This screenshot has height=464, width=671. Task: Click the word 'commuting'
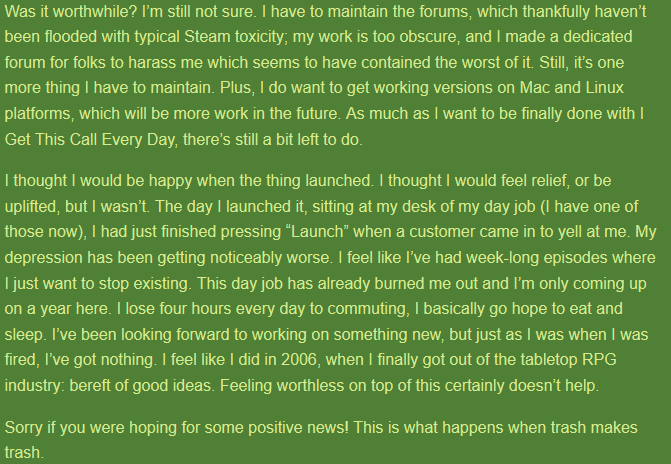tap(368, 309)
